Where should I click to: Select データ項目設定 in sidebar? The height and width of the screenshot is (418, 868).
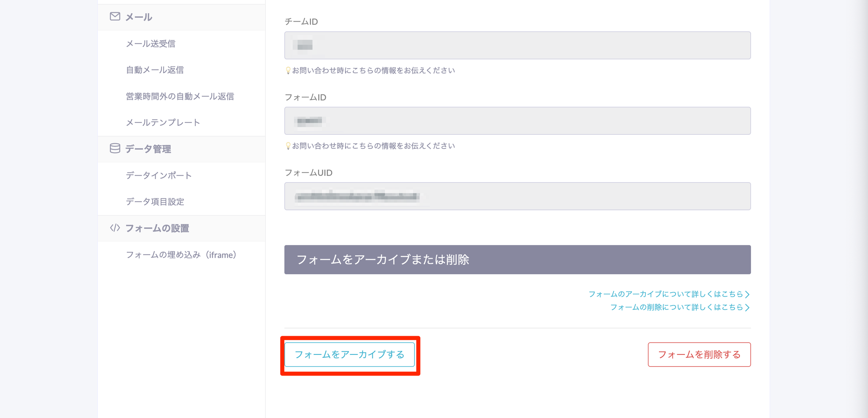[x=155, y=202]
